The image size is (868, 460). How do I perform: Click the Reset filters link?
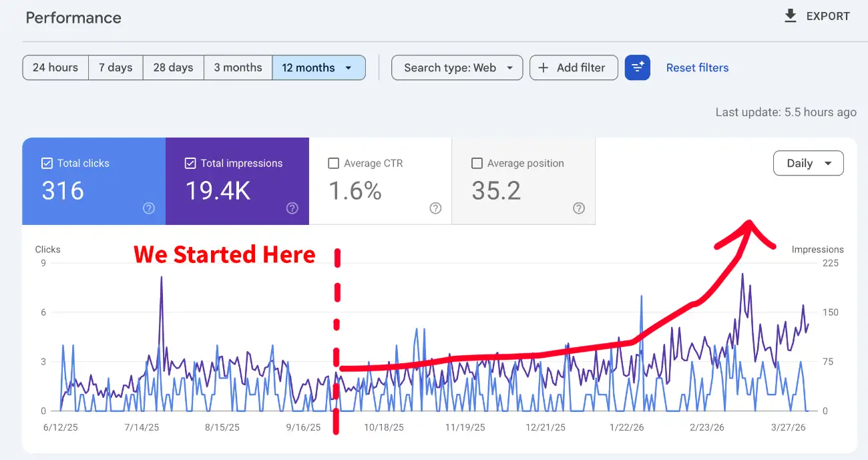coord(697,67)
